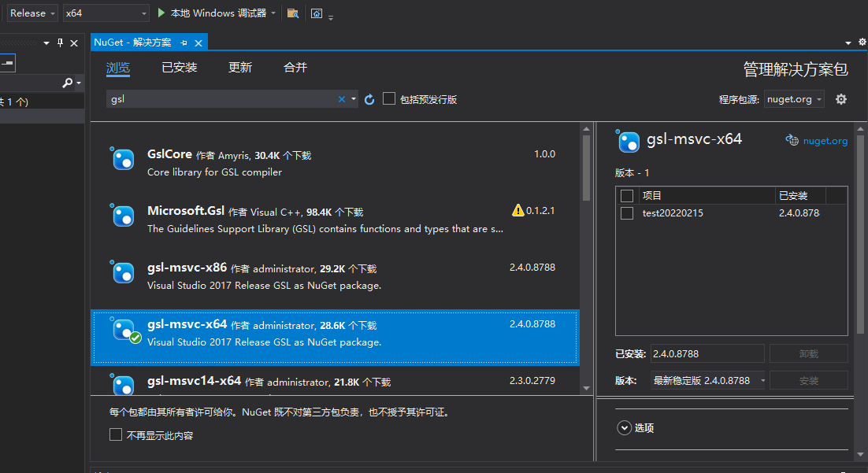Switch to the Installed tab
The height and width of the screenshot is (473, 868).
point(180,68)
